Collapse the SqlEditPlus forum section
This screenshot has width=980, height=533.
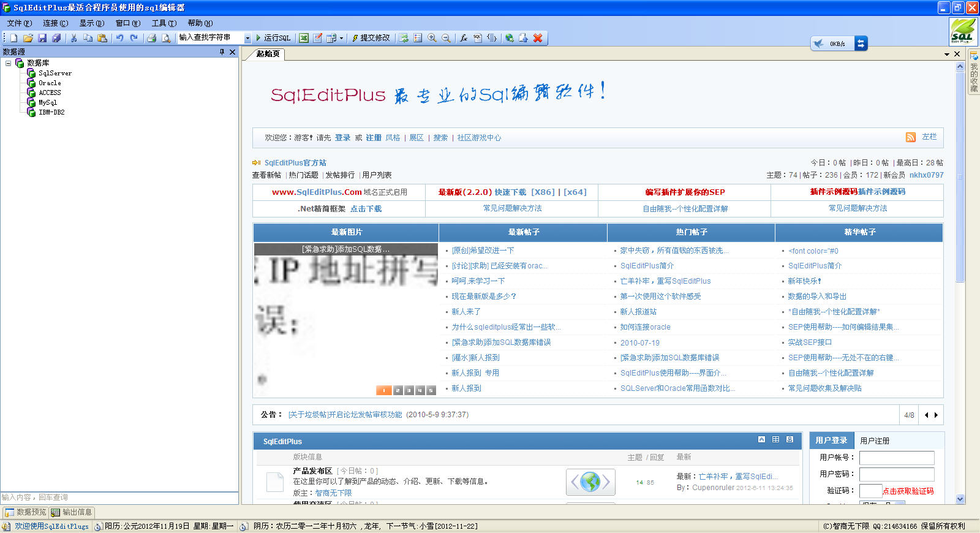[x=761, y=439]
